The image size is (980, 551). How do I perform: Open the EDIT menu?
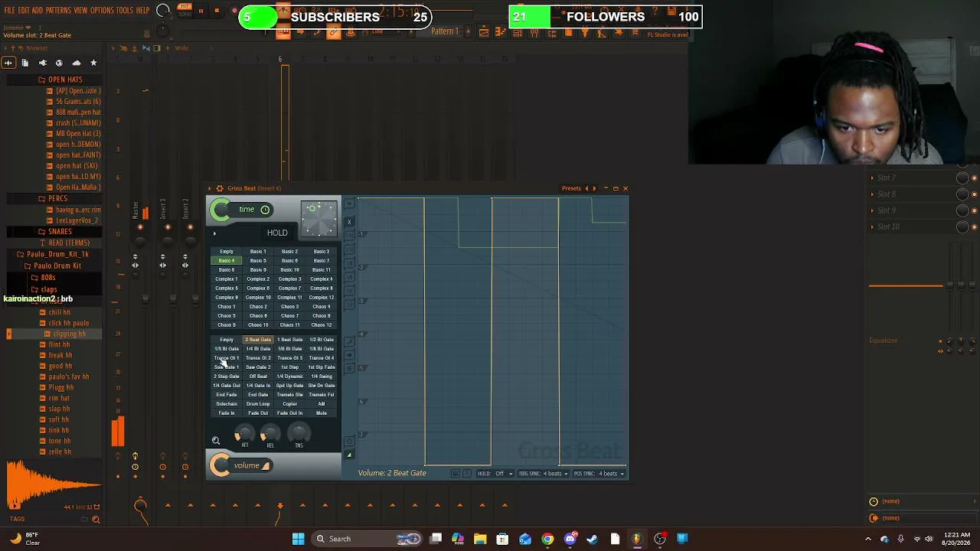pos(24,11)
